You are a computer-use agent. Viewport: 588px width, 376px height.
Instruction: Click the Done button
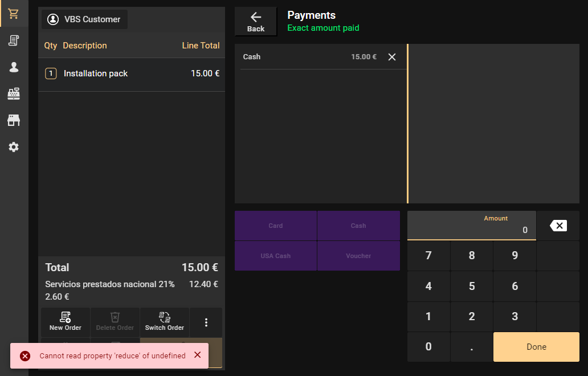(536, 347)
